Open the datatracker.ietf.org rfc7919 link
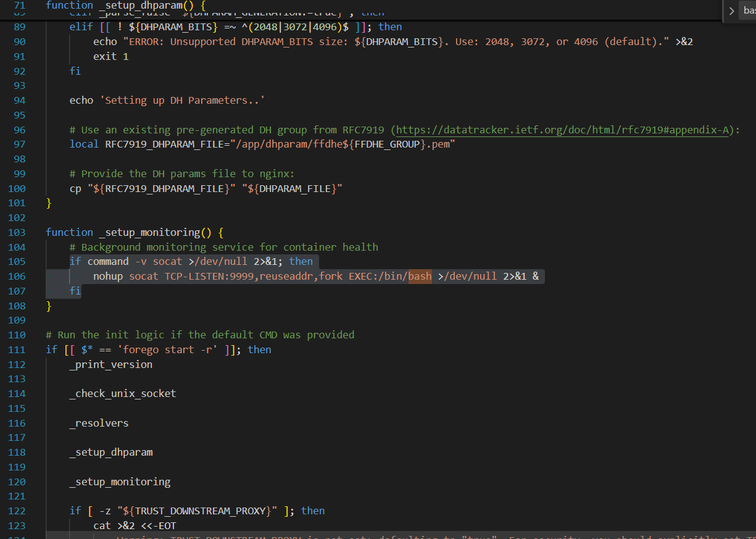Screen dimensions: 756x539 [563, 130]
